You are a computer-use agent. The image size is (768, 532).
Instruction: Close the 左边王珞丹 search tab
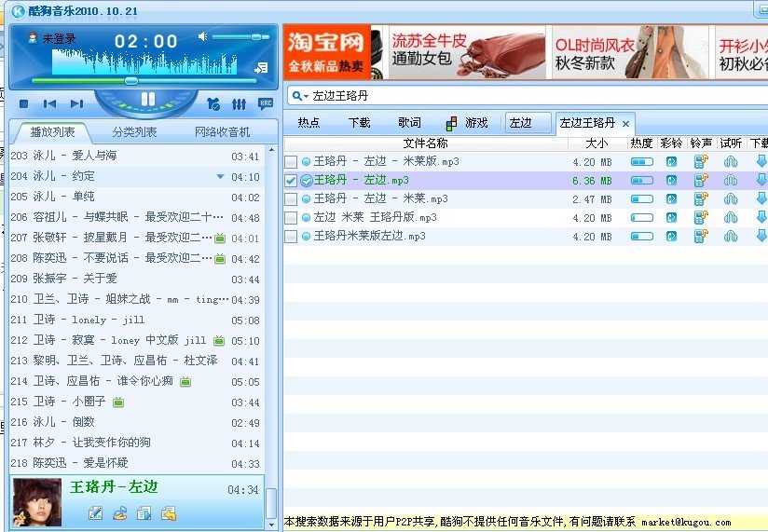coord(625,124)
